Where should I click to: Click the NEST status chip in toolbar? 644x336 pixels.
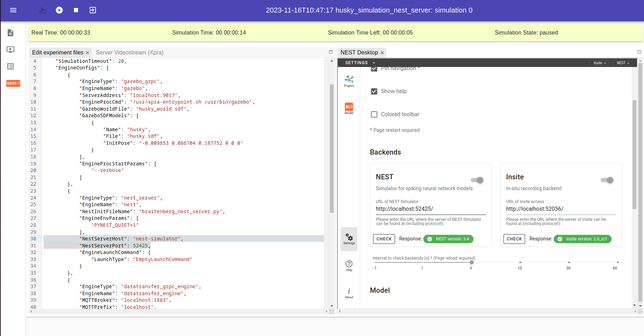(623, 63)
